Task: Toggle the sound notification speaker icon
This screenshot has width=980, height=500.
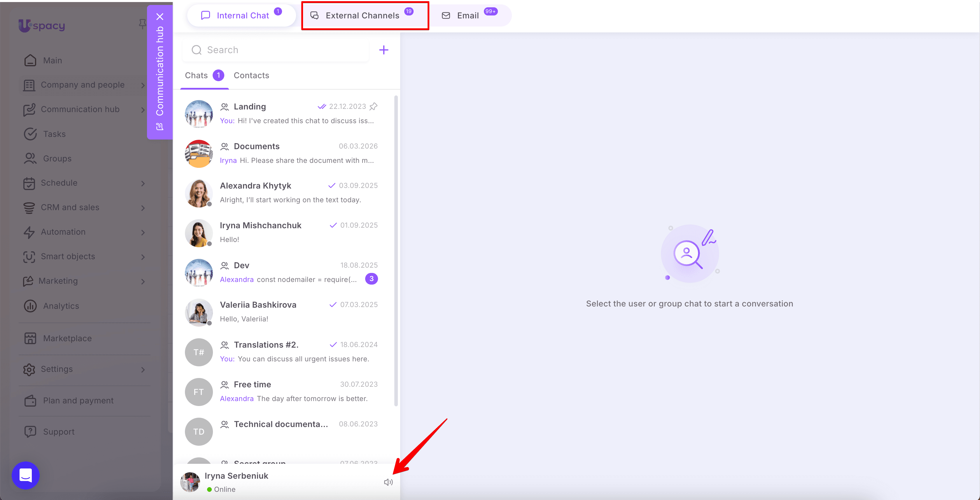Action: click(388, 482)
